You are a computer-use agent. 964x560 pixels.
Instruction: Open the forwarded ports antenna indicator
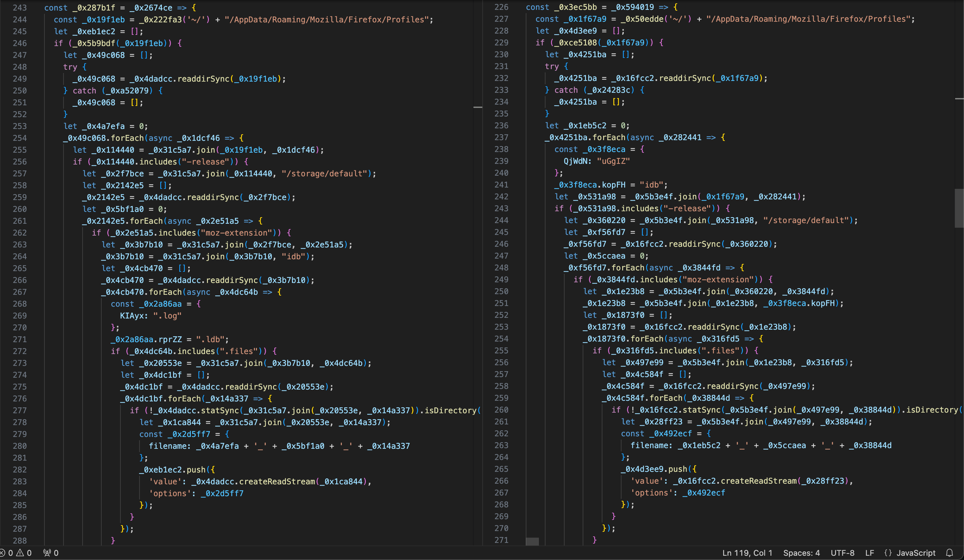point(47,553)
